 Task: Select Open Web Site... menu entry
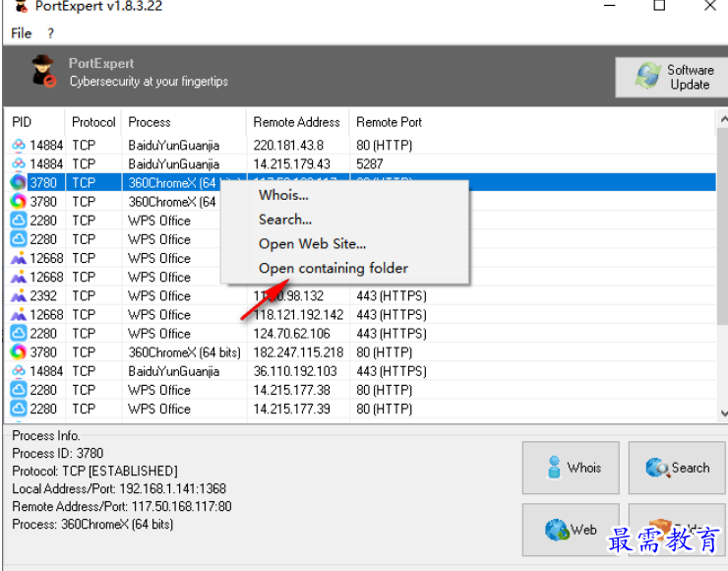(312, 244)
